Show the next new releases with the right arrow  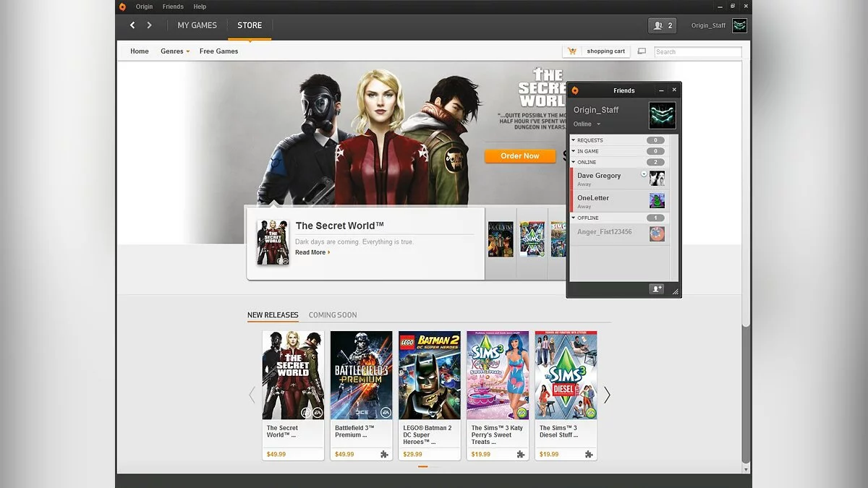point(607,395)
